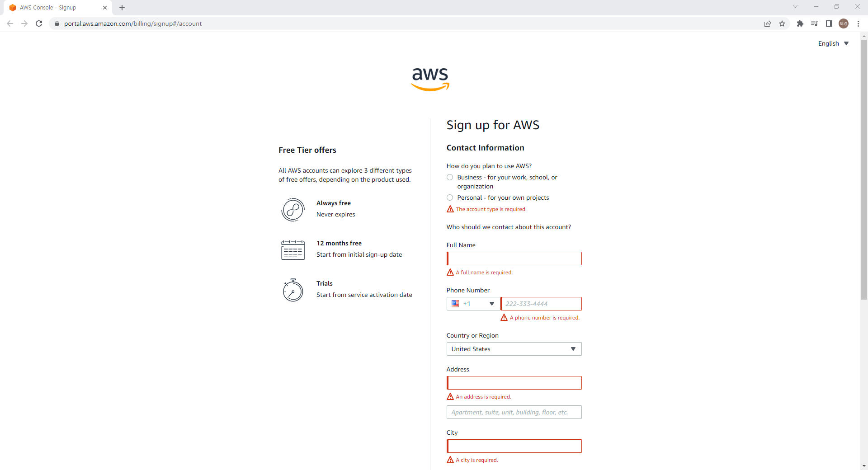Focus the Address field
Image resolution: width=868 pixels, height=470 pixels.
tap(514, 383)
